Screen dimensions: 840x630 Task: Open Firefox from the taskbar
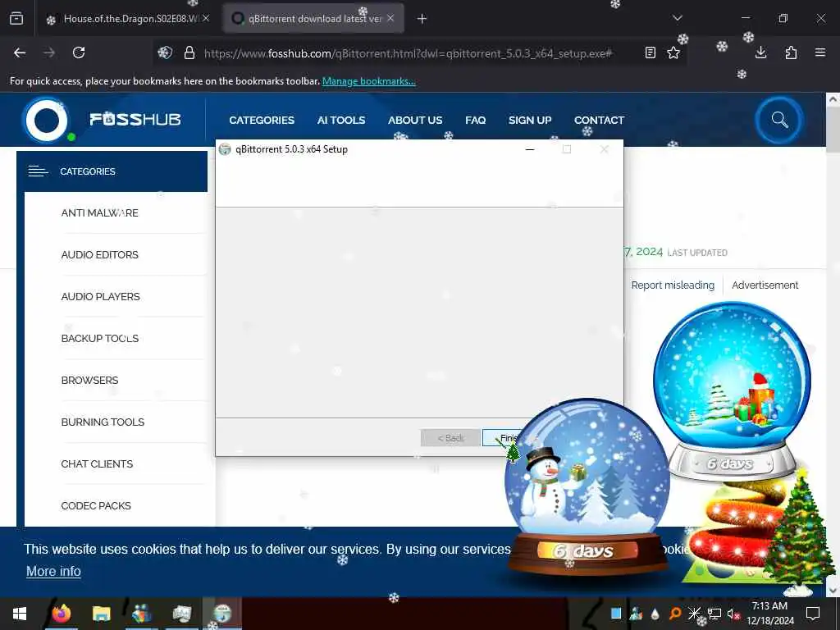(x=61, y=614)
